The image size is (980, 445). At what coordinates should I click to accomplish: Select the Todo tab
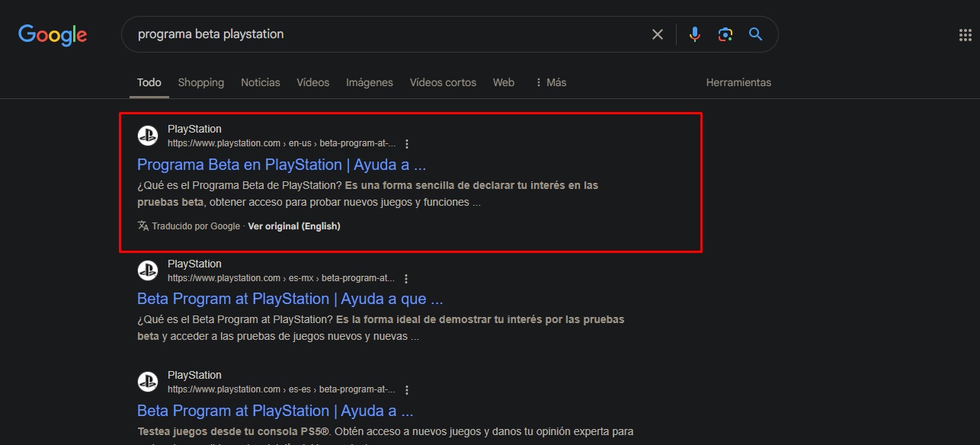tap(149, 82)
